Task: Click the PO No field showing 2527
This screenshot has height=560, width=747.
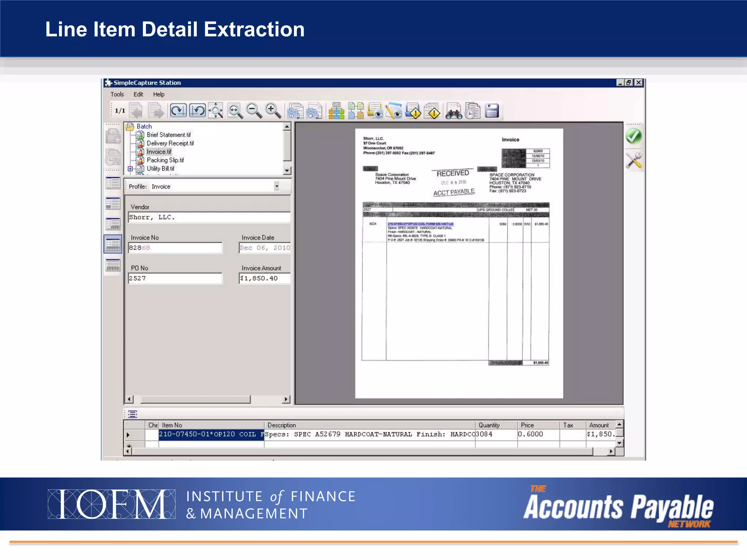Action: [175, 279]
